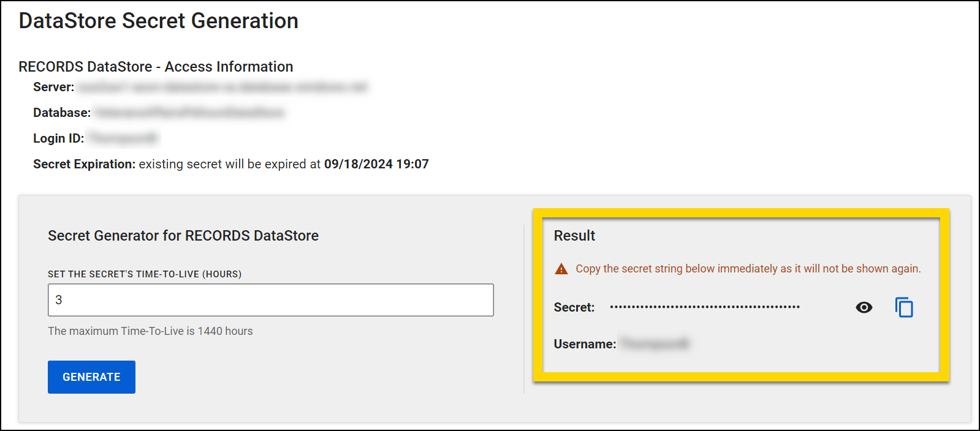Click the copy-immediately warning message text
Viewport: 980px width, 431px height.
click(748, 269)
